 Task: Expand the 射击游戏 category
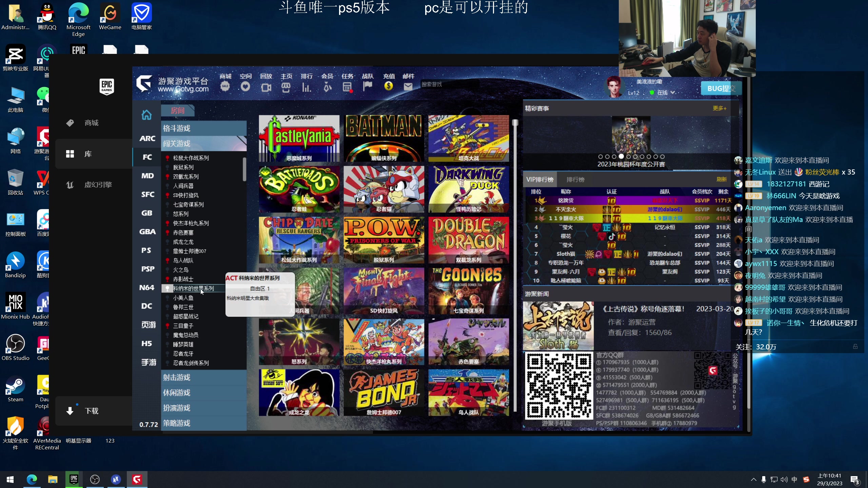(203, 377)
